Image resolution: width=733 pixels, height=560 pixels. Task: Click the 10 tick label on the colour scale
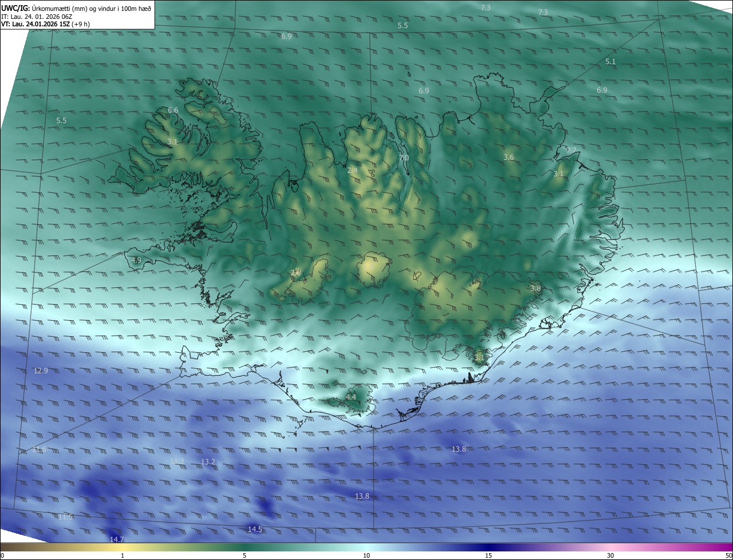coord(366,555)
